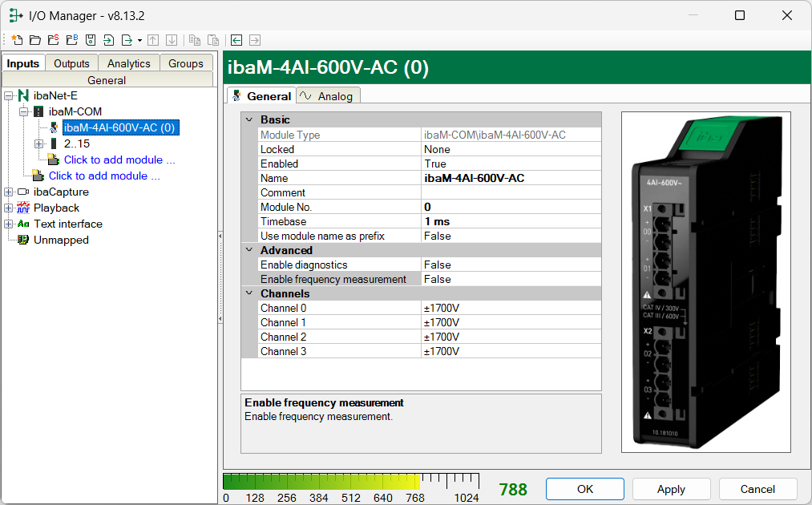Screen dimensions: 812x505
Task: Edit the Module No. value 0
Action: (x=511, y=207)
